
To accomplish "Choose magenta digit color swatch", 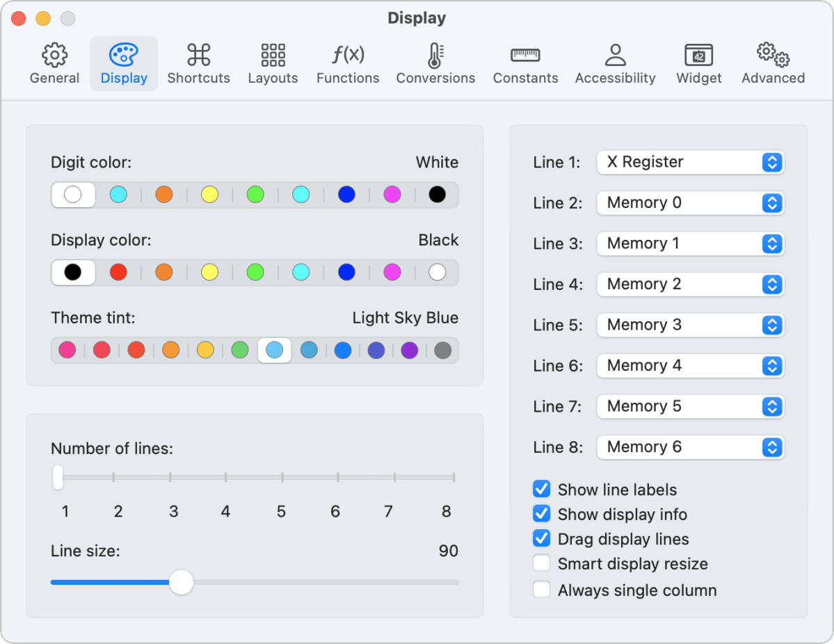I will click(x=392, y=195).
